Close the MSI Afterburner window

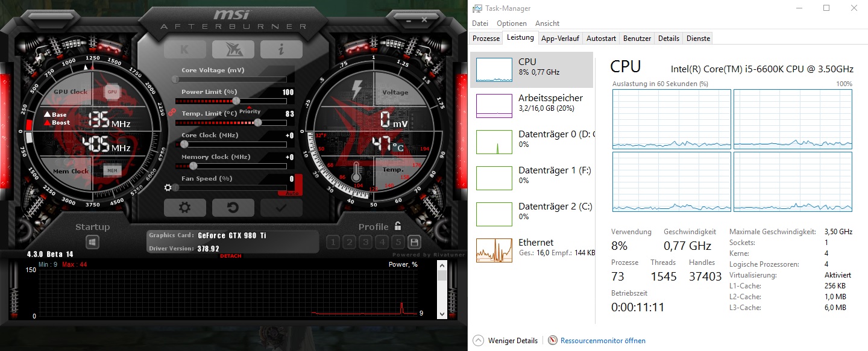tap(424, 19)
